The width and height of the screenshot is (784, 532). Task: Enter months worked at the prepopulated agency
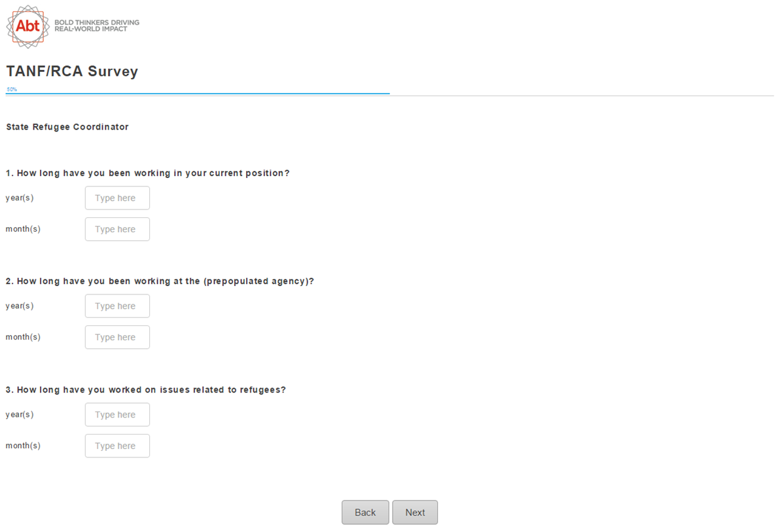[117, 337]
